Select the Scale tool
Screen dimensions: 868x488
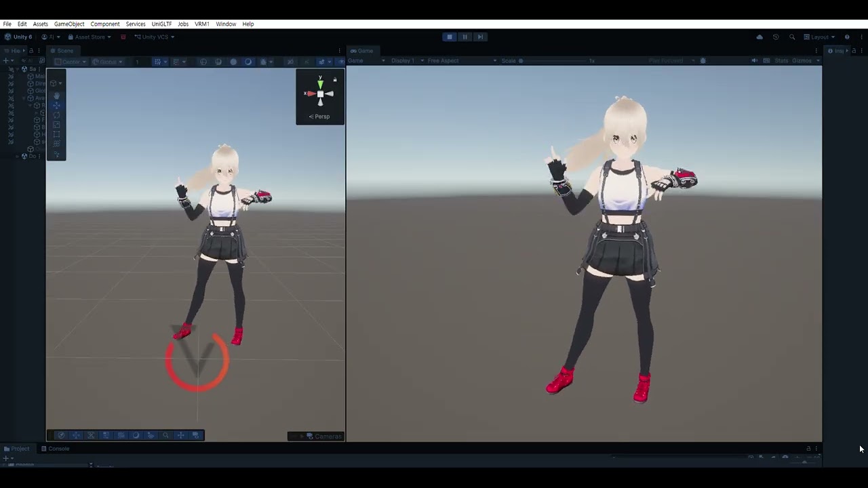coord(56,125)
